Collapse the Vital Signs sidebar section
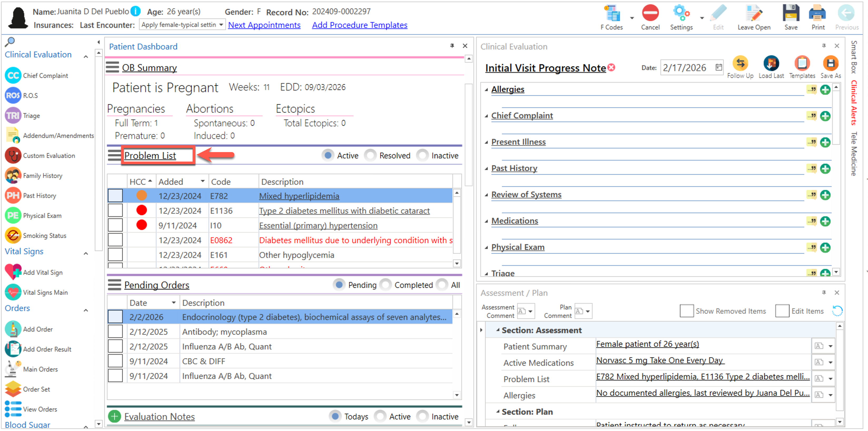The width and height of the screenshot is (868, 431). (86, 253)
